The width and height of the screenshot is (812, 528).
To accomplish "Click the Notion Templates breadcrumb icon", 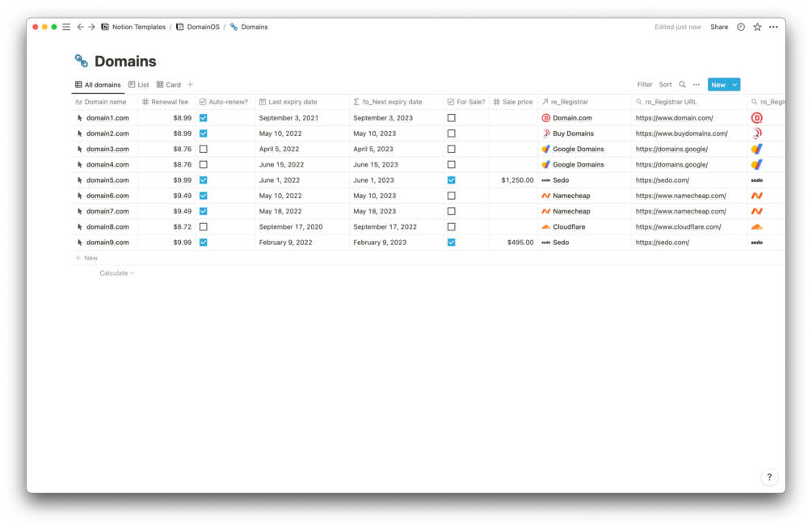I will [105, 27].
